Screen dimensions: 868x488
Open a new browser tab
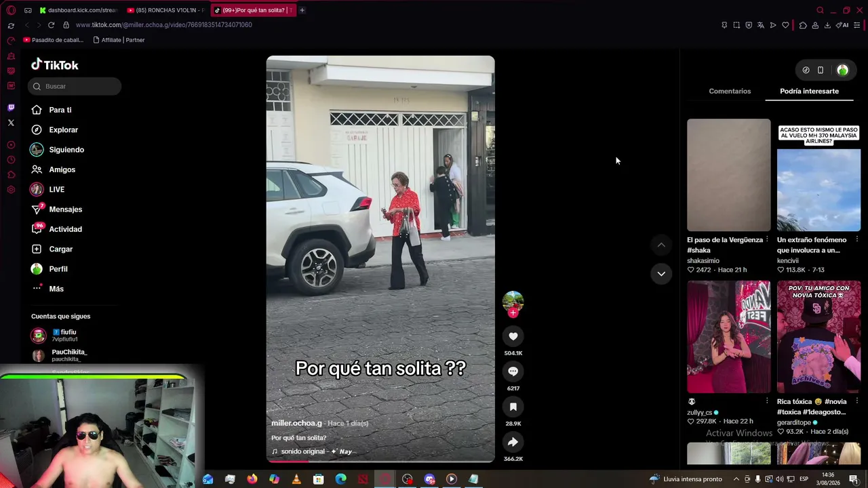[302, 10]
